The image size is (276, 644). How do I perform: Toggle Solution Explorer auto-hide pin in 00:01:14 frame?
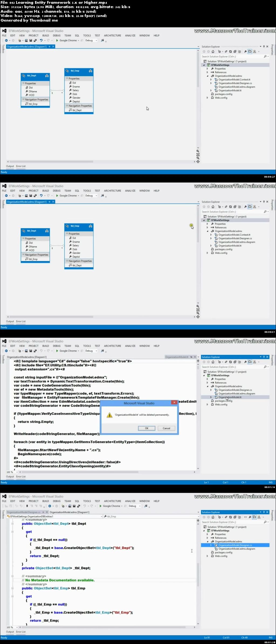(264, 357)
